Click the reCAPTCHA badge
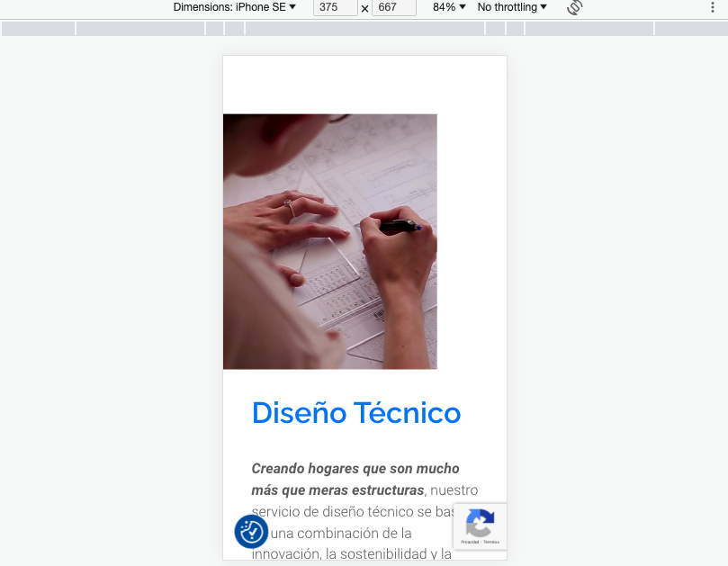Viewport: 728px width, 566px height. [x=480, y=526]
